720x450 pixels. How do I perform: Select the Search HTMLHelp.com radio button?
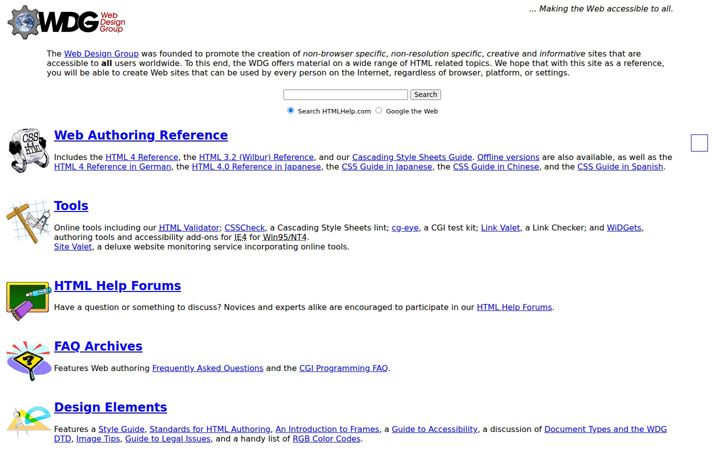pos(290,110)
